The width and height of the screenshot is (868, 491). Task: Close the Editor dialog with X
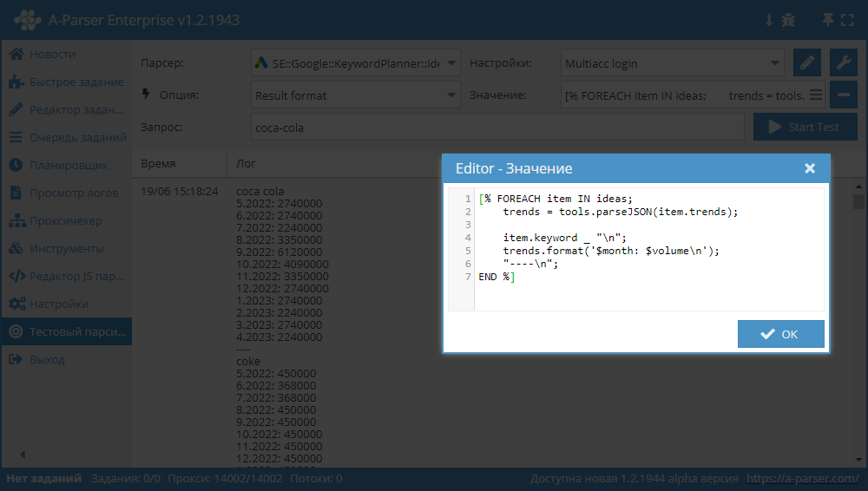(x=810, y=168)
